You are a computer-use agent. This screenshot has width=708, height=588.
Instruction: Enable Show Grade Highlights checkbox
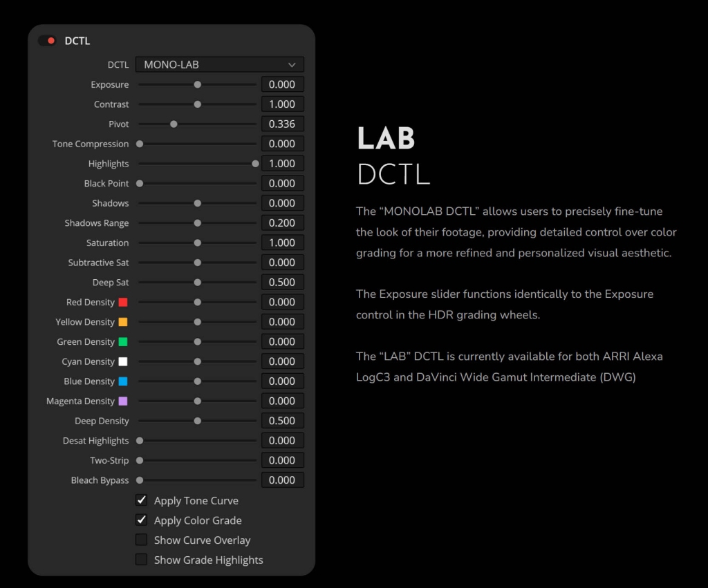pos(142,560)
